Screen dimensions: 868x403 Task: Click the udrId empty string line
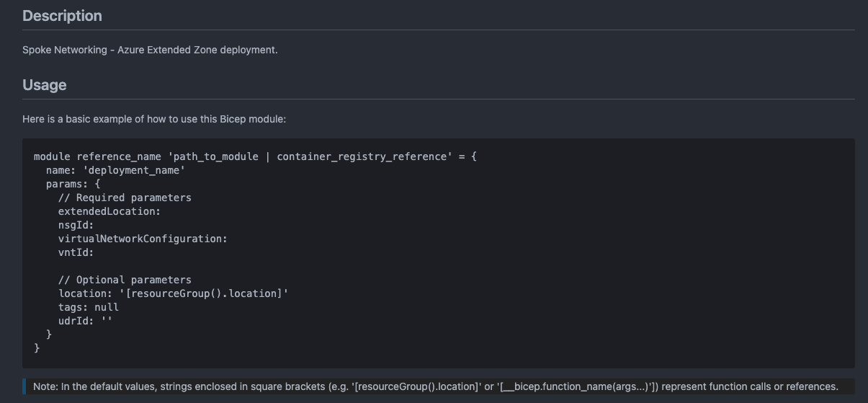point(85,321)
